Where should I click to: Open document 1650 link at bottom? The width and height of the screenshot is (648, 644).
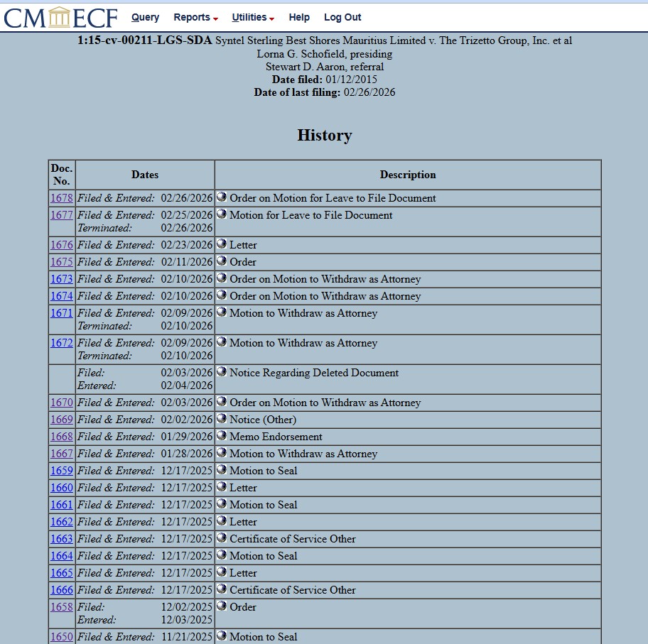(x=61, y=637)
